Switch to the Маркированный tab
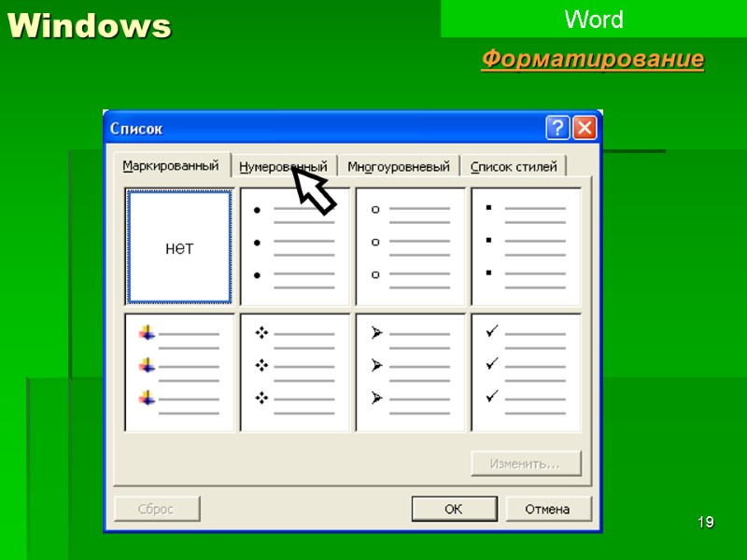The image size is (747, 560). click(x=172, y=166)
